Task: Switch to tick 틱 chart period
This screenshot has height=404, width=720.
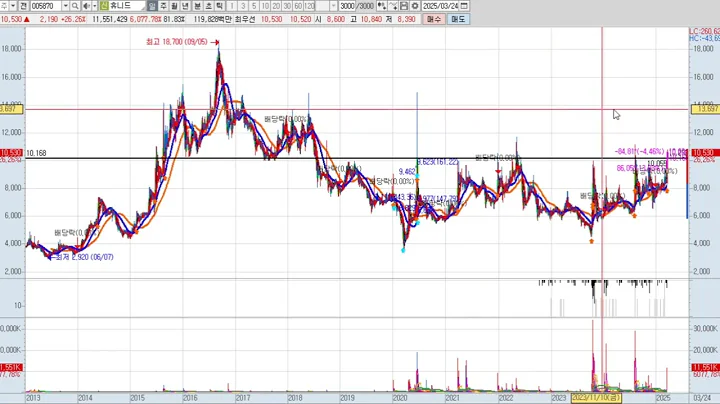Action: click(219, 6)
